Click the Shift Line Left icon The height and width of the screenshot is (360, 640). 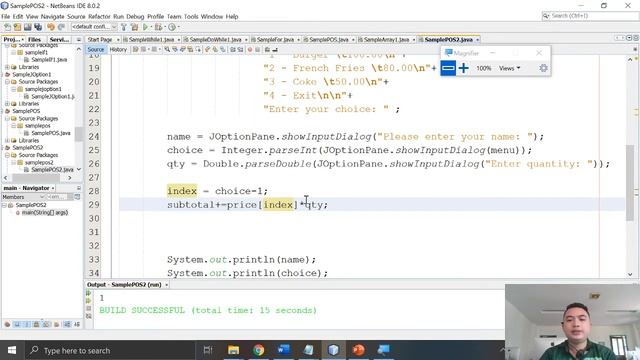click(x=233, y=49)
